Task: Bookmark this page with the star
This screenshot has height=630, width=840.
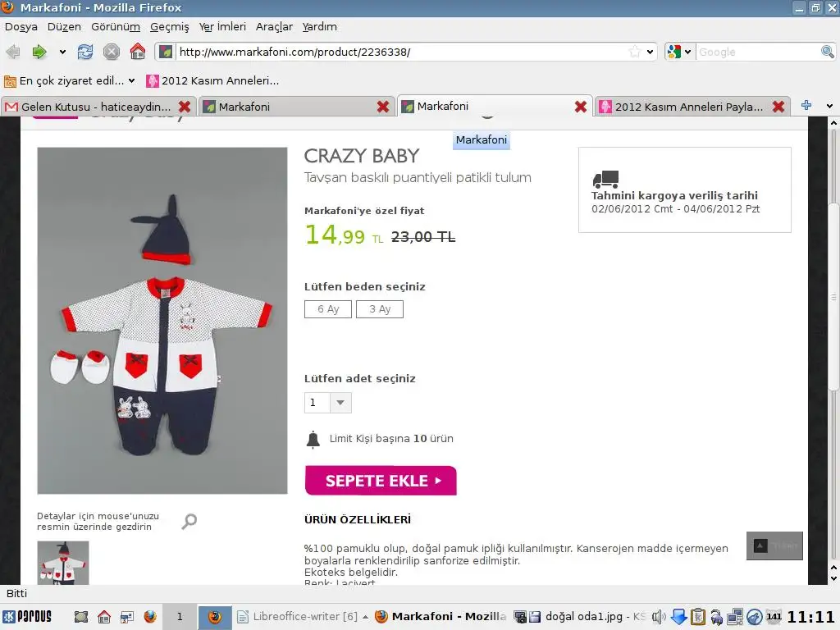Action: point(635,52)
